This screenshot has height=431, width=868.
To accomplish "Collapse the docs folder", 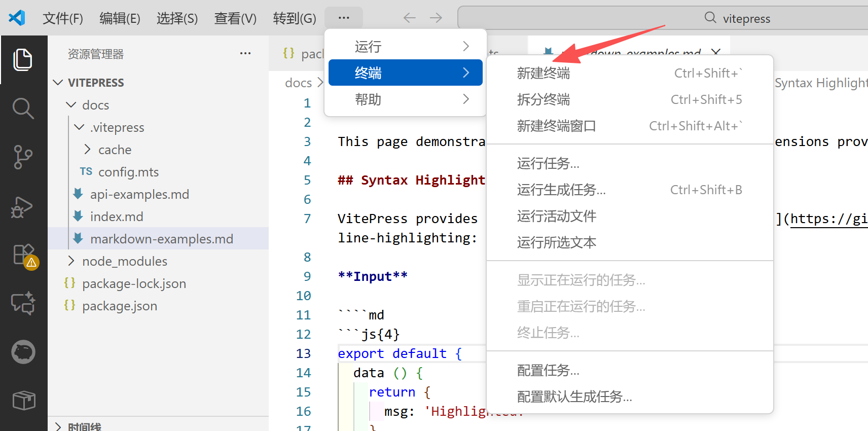I will 71,105.
